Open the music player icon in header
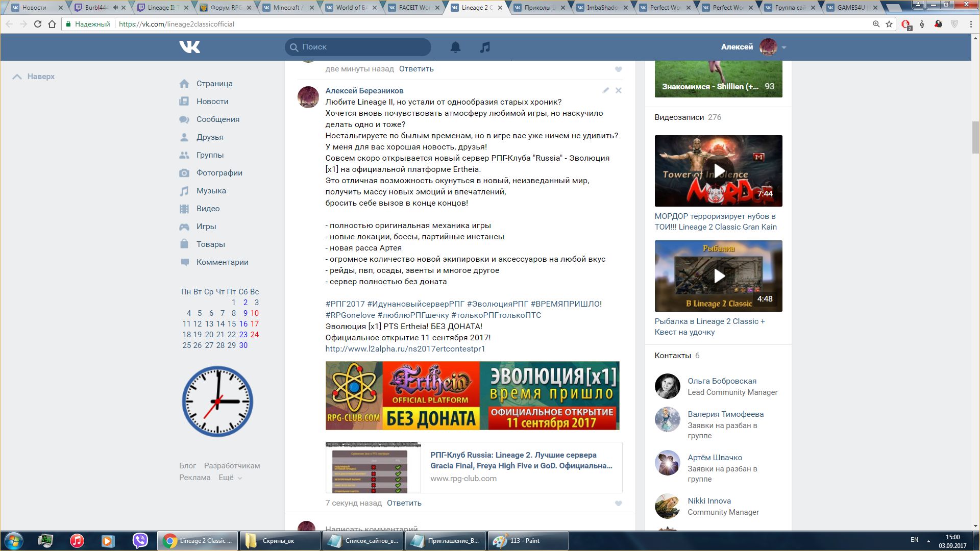980x551 pixels. coord(485,47)
